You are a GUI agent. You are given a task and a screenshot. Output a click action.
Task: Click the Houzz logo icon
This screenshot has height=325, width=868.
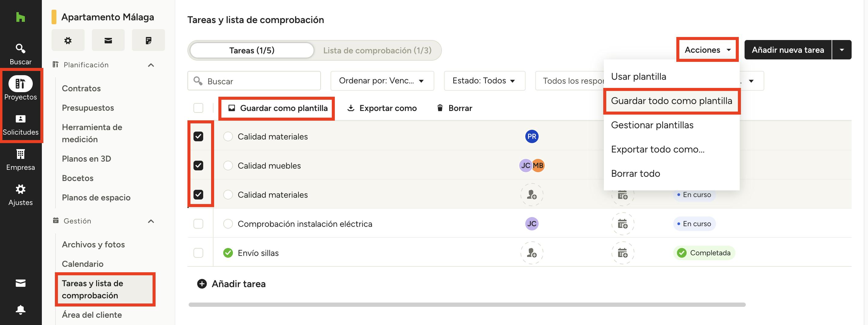21,17
